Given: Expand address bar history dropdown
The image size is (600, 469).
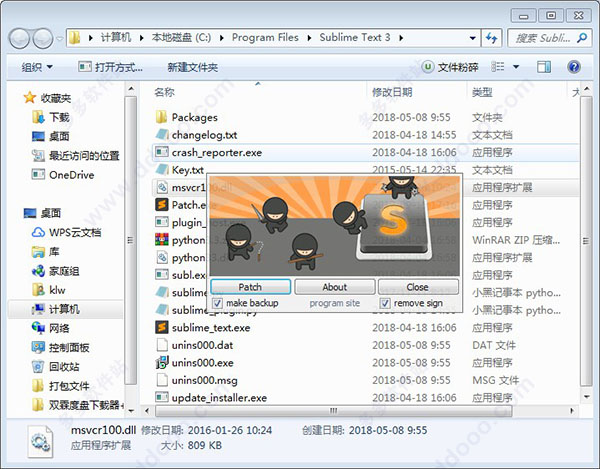Looking at the screenshot, I should [x=473, y=38].
